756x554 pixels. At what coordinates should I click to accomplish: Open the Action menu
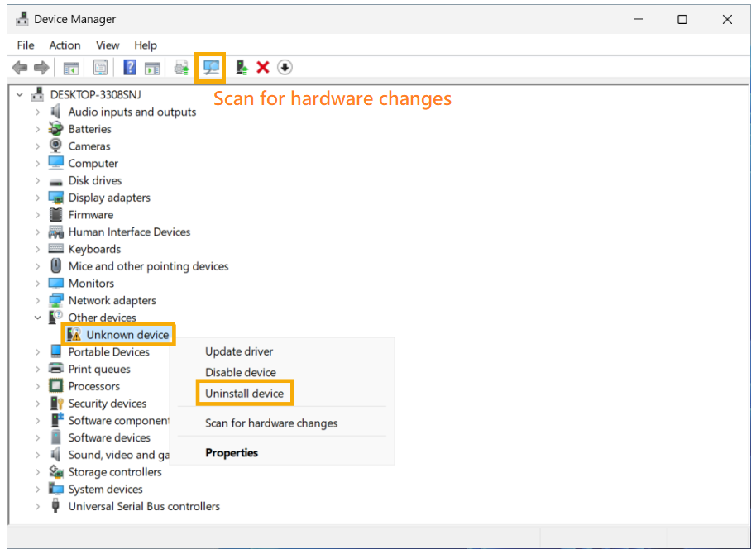(x=65, y=45)
